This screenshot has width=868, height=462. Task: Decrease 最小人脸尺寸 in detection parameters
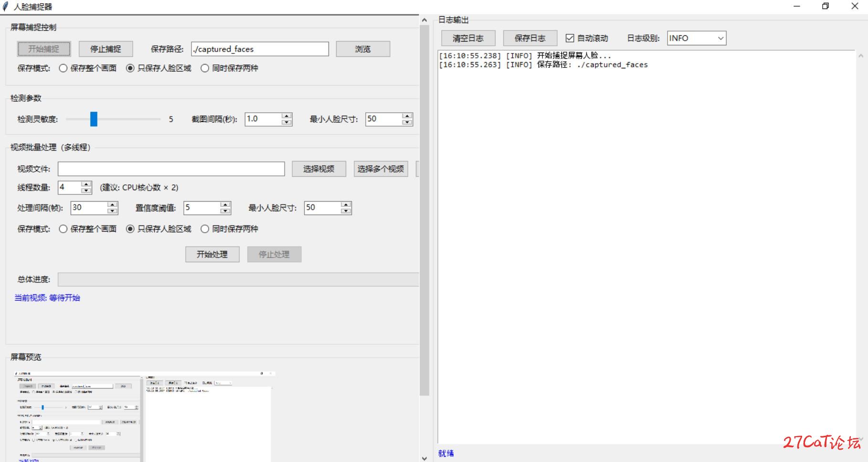coord(407,122)
